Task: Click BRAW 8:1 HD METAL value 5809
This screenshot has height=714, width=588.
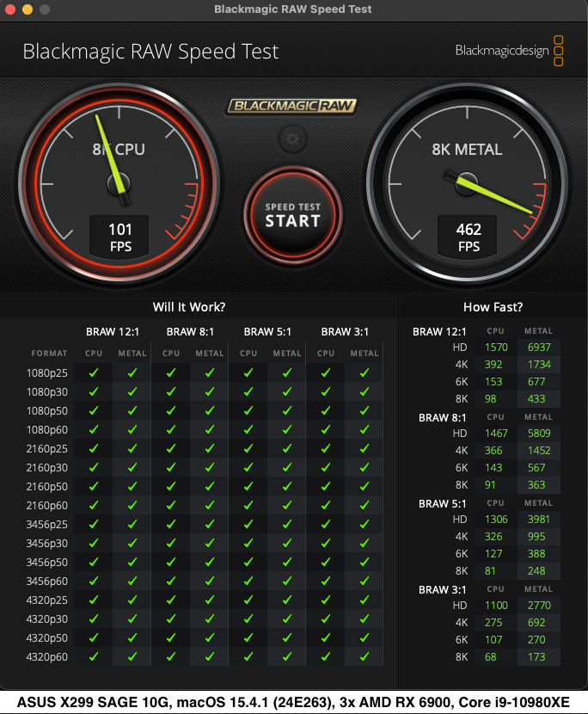Action: [539, 434]
